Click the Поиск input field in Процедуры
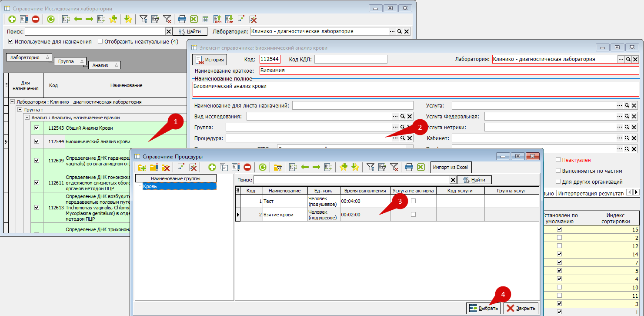The height and width of the screenshot is (316, 644). [351, 180]
